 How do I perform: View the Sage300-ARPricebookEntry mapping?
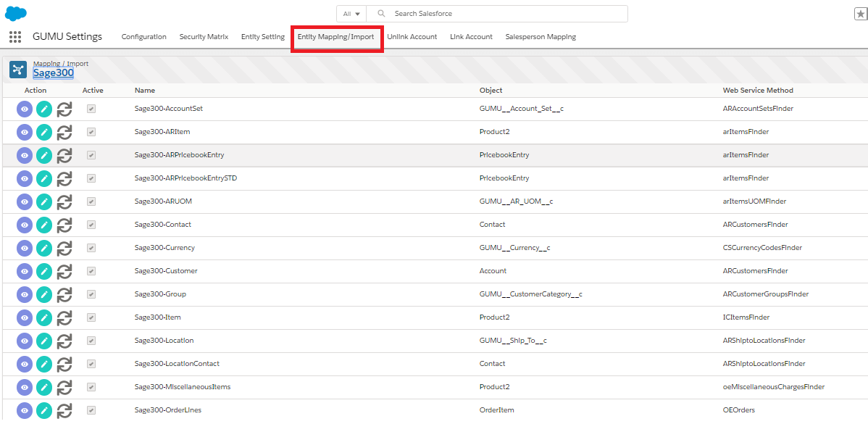tap(25, 156)
